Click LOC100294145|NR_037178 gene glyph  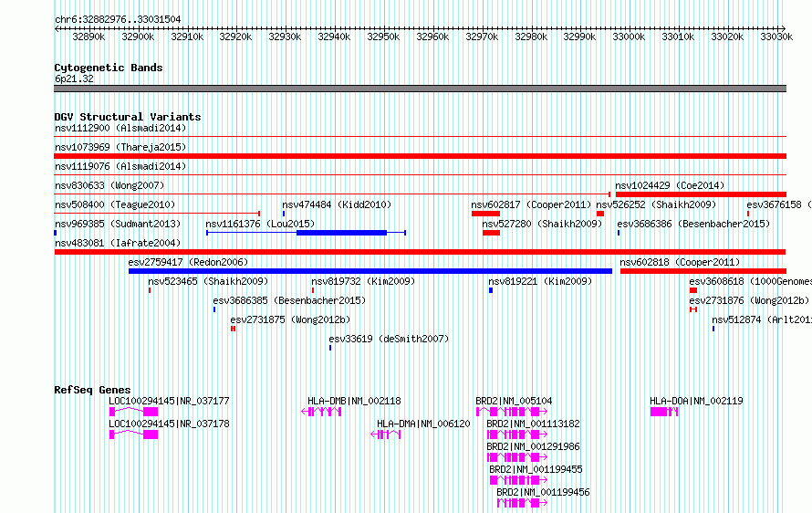click(x=133, y=434)
